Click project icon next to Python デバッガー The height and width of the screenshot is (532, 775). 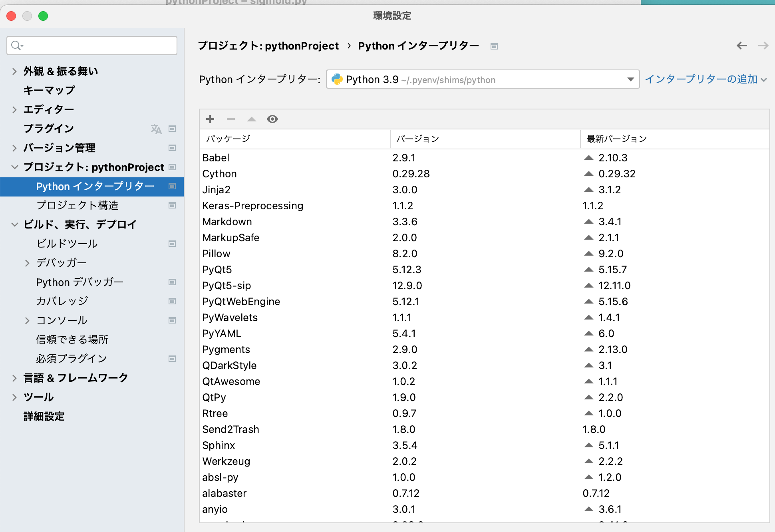pyautogui.click(x=172, y=282)
